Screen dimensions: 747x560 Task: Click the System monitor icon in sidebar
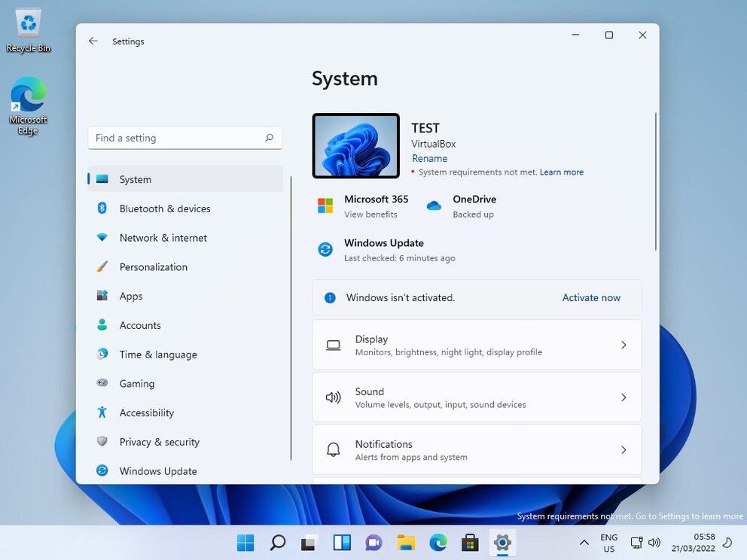(x=102, y=179)
